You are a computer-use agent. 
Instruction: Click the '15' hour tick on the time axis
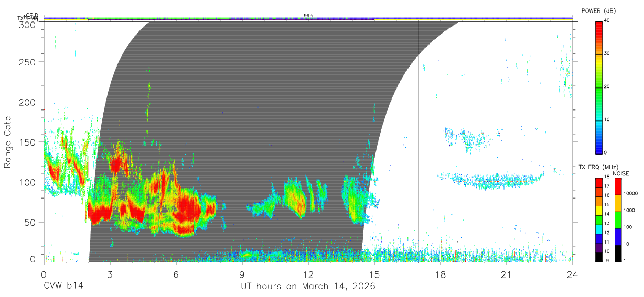coord(374,274)
